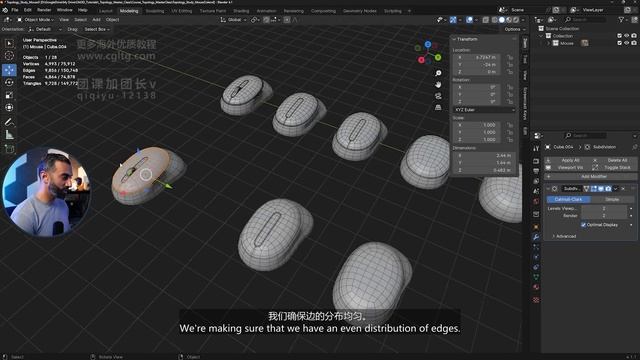The image size is (640, 360).
Task: Toggle visibility eye of Collection in outliner
Action: coord(627,36)
